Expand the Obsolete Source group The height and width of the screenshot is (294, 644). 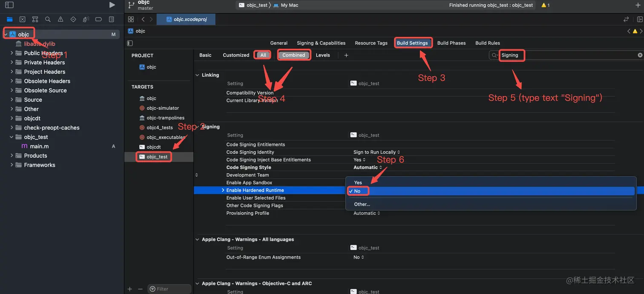11,90
